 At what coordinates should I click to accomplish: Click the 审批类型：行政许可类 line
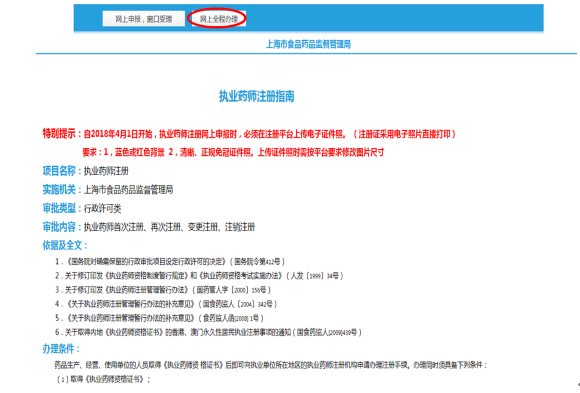82,208
